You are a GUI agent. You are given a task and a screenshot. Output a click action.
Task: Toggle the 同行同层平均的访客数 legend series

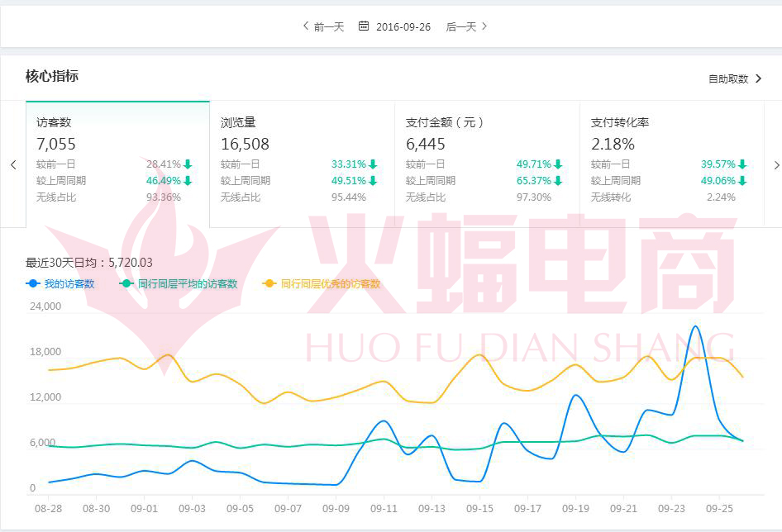(179, 283)
